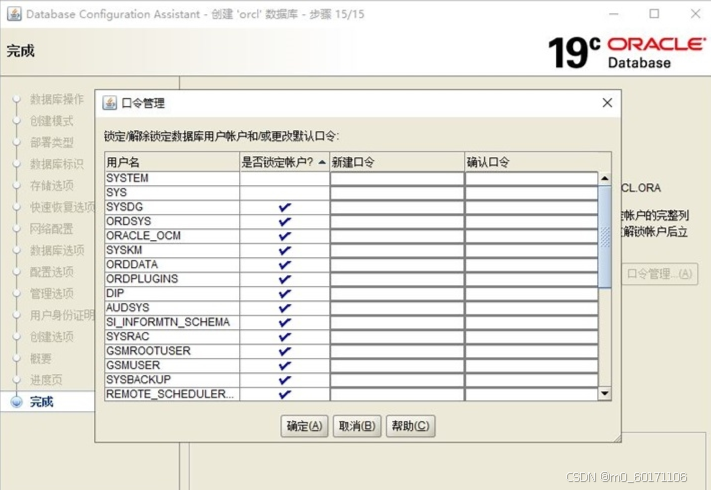Select the SYS user name cell

coord(172,193)
